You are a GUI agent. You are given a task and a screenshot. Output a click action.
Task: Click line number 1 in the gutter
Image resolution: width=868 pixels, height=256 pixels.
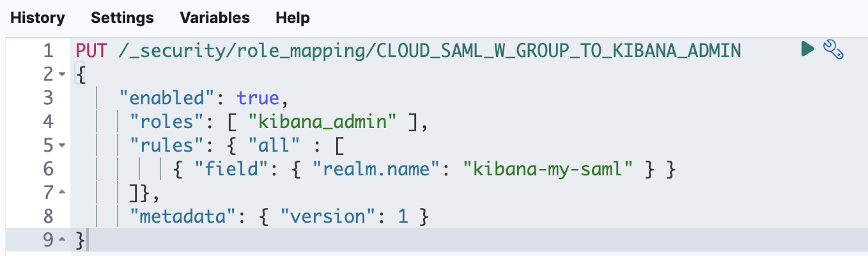tap(49, 51)
